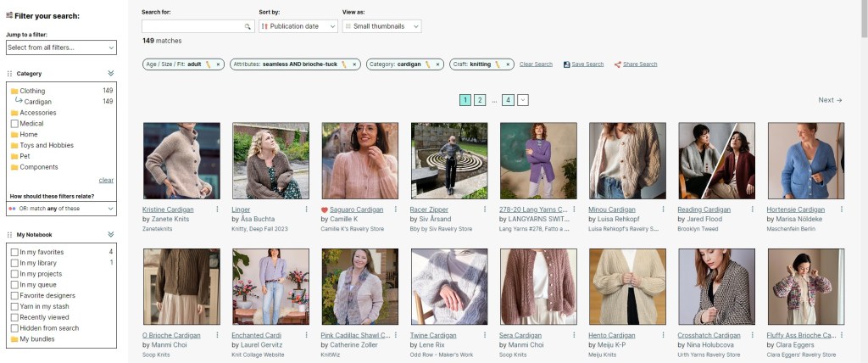Edit the adult filter pencil icon
The height and width of the screenshot is (363, 868).
point(209,64)
